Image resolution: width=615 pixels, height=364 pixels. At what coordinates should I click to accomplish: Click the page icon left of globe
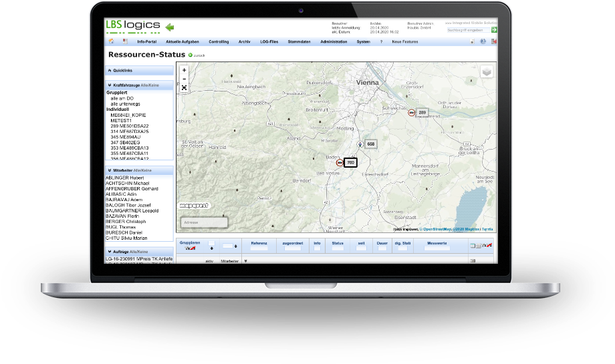(x=472, y=41)
